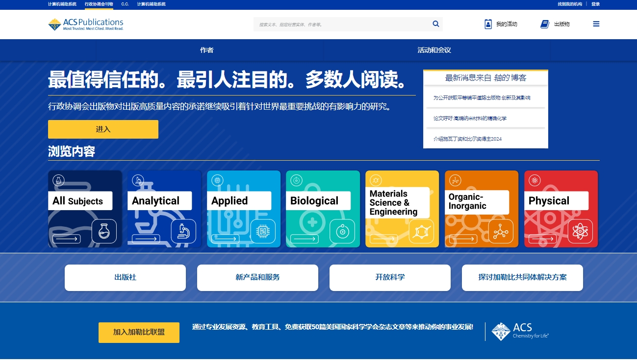Click the arrow on Analytical card
This screenshot has height=364, width=637.
(146, 239)
